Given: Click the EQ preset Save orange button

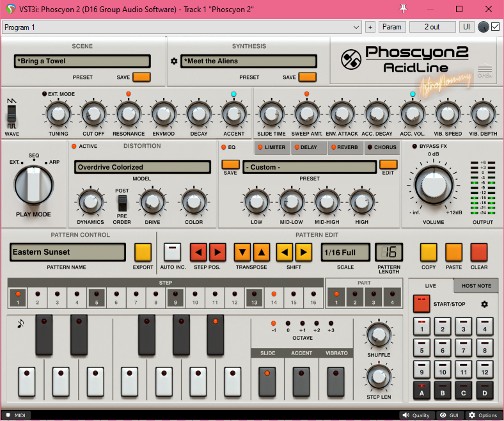Looking at the screenshot, I should click(230, 164).
